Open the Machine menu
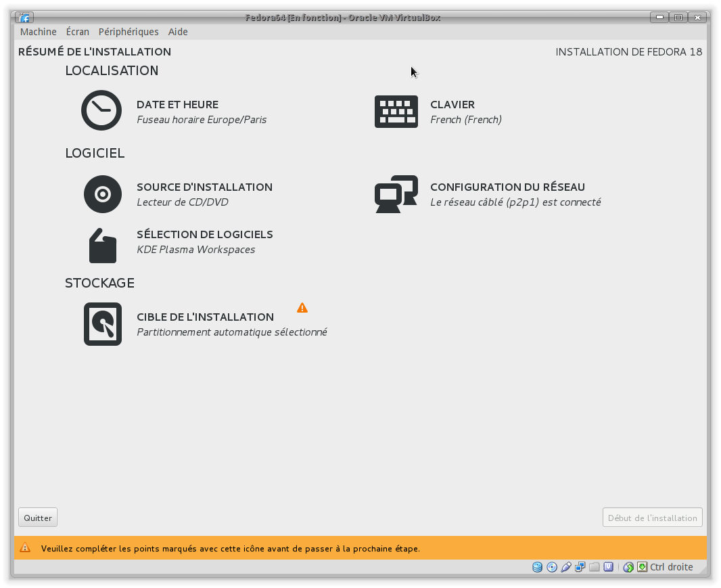This screenshot has width=721, height=588. (38, 32)
